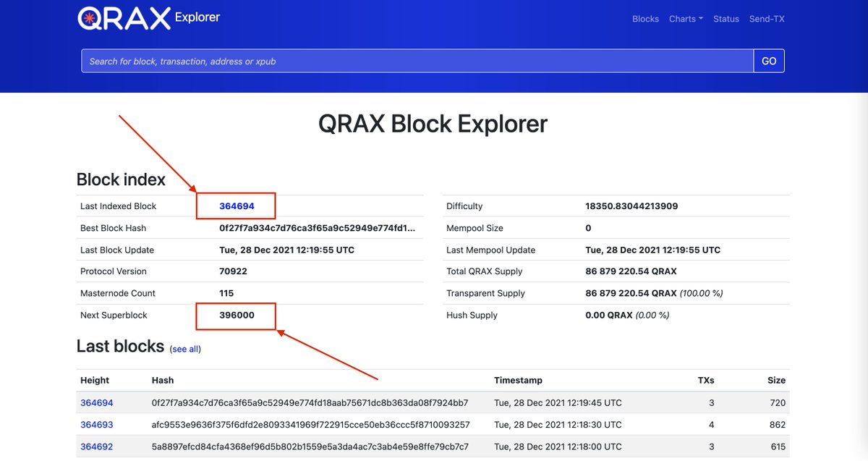
Task: Select the Mempool Size value 0
Action: click(x=588, y=228)
